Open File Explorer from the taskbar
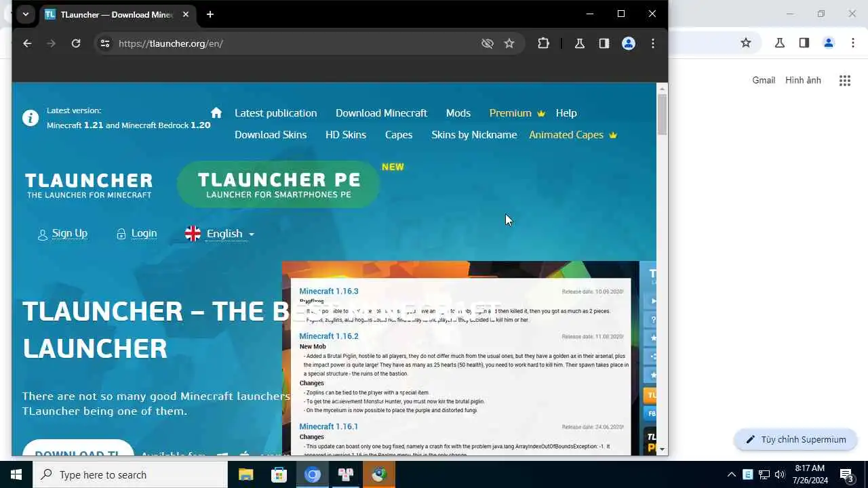 245,474
